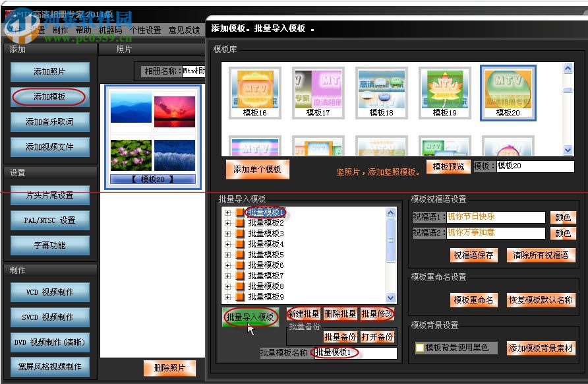Start SVCD 视频制作
This screenshot has height=384, width=588.
[50, 317]
